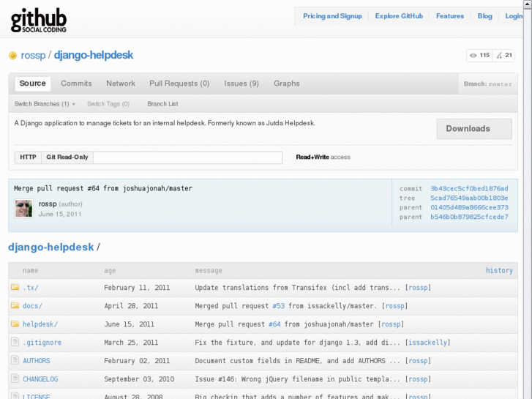Click the GitHub Social Coding logo
Screen dimensions: 532x399
pos(39,20)
